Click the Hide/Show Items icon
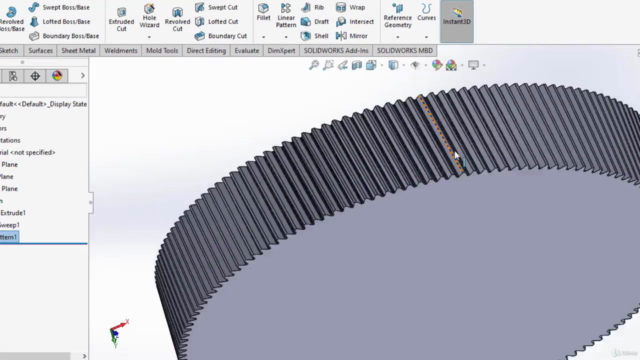This screenshot has height=360, width=640. point(415,65)
